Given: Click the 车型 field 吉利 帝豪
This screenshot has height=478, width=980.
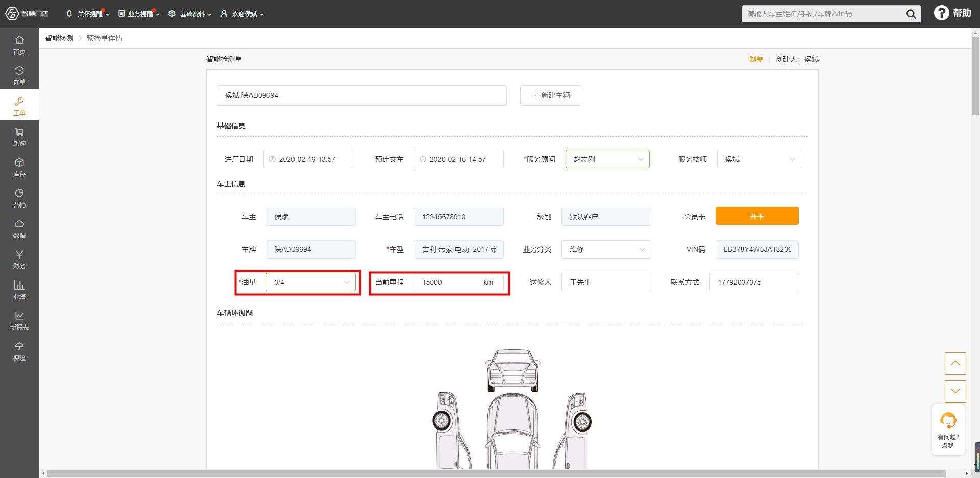Looking at the screenshot, I should pyautogui.click(x=459, y=249).
